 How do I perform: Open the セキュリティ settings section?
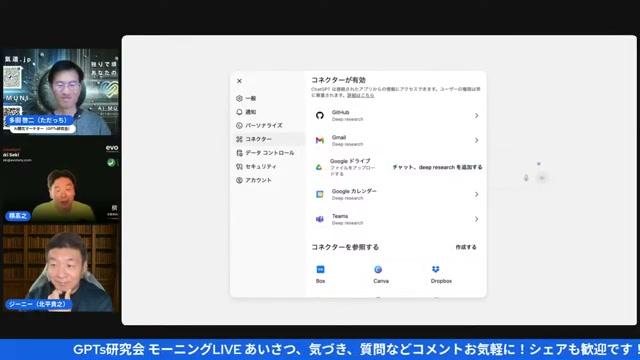click(x=268, y=167)
